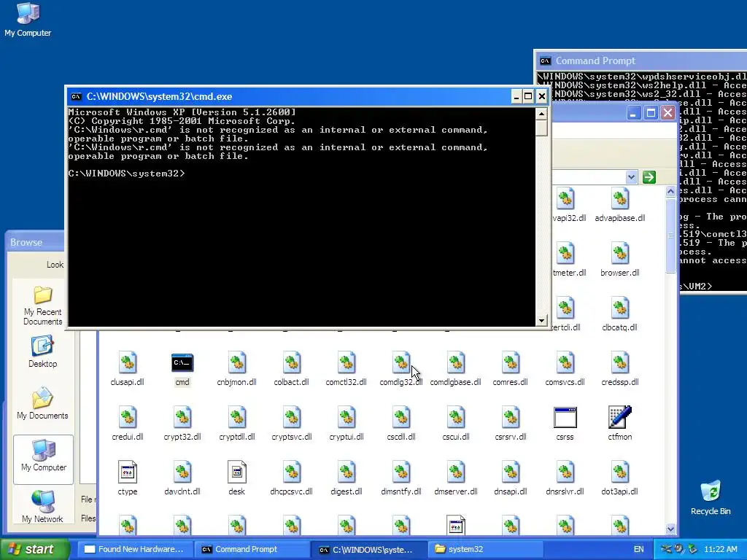Image resolution: width=747 pixels, height=560 pixels.
Task: Select the ctfmon program icon
Action: pyautogui.click(x=620, y=424)
